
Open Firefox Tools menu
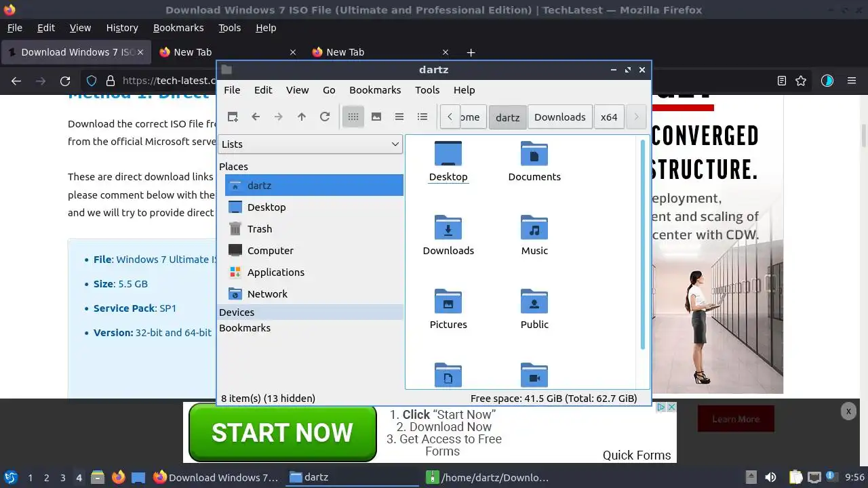(229, 28)
